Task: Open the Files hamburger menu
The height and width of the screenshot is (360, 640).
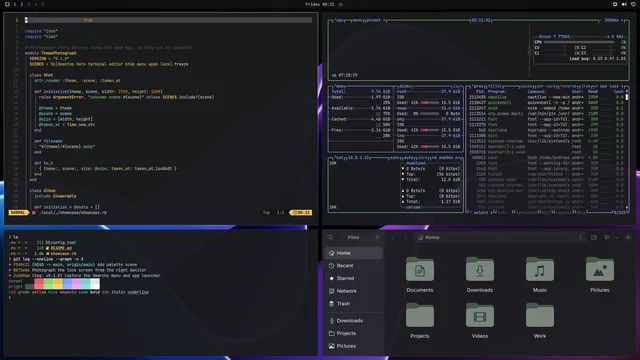Action: pyautogui.click(x=377, y=237)
